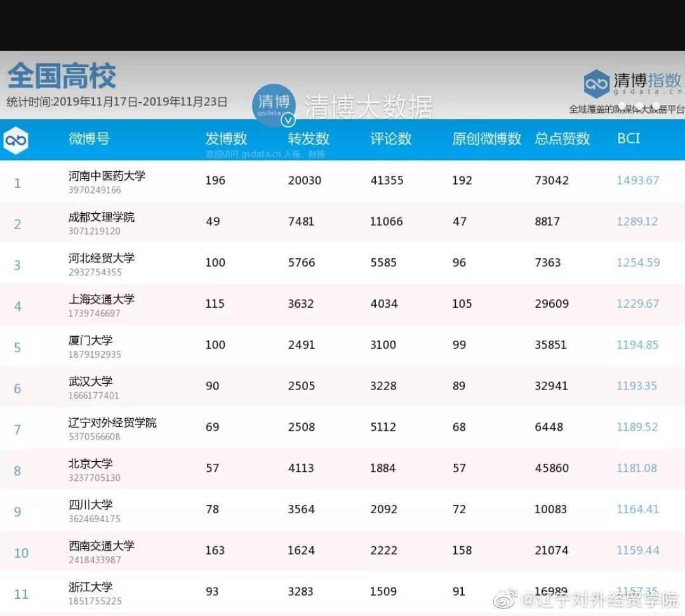Click the 全国高校 title

[62, 75]
